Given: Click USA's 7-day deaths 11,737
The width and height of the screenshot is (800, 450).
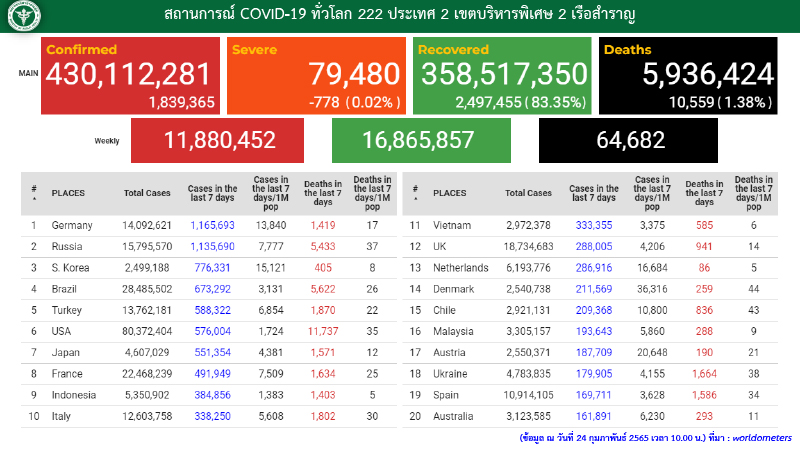Looking at the screenshot, I should (322, 332).
